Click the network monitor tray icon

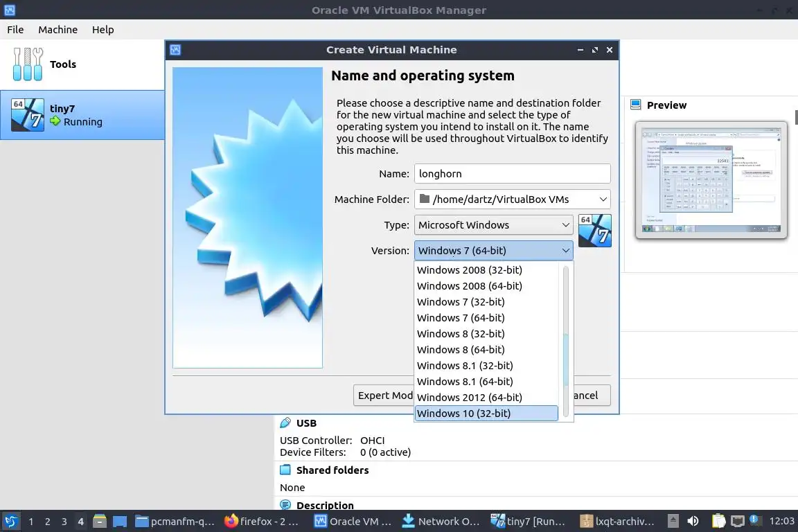(x=738, y=522)
